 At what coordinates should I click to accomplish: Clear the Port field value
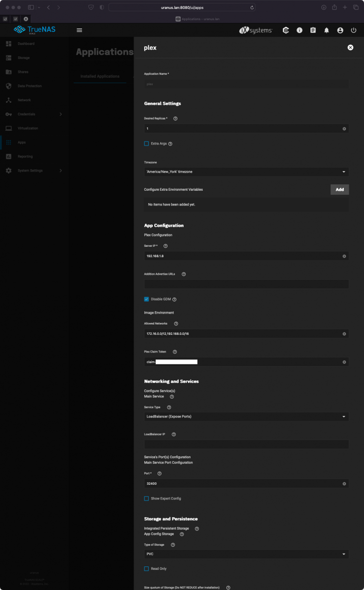(344, 484)
